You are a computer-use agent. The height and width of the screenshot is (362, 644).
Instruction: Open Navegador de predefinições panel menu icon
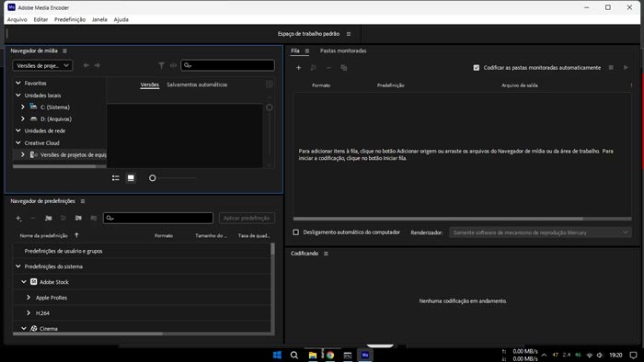pos(83,201)
